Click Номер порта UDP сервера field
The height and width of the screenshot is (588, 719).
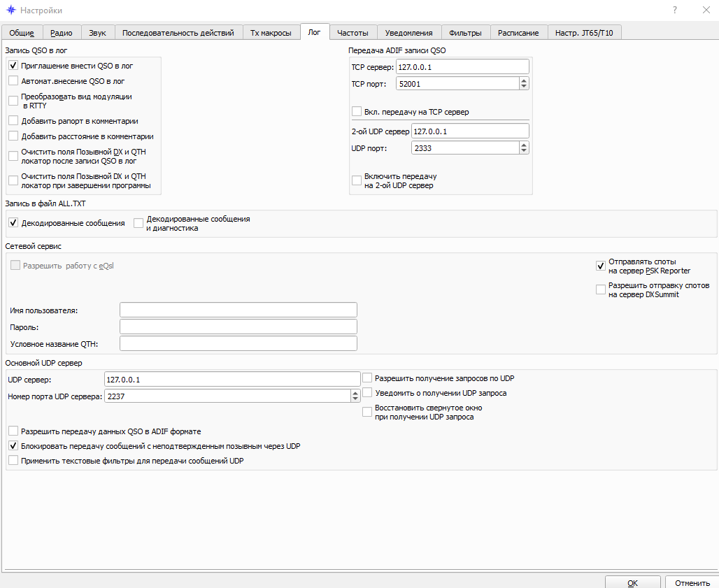click(x=227, y=396)
